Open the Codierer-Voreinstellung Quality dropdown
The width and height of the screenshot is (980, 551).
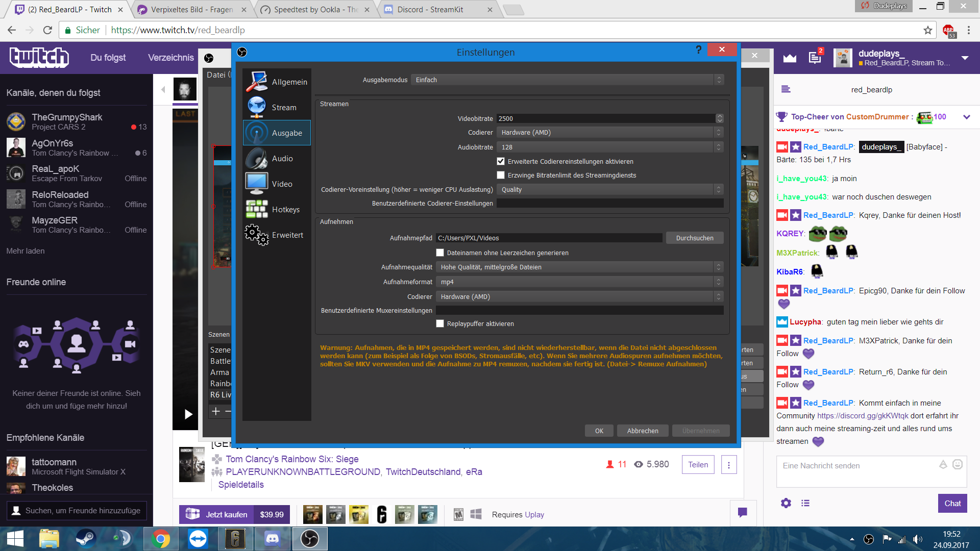point(609,189)
